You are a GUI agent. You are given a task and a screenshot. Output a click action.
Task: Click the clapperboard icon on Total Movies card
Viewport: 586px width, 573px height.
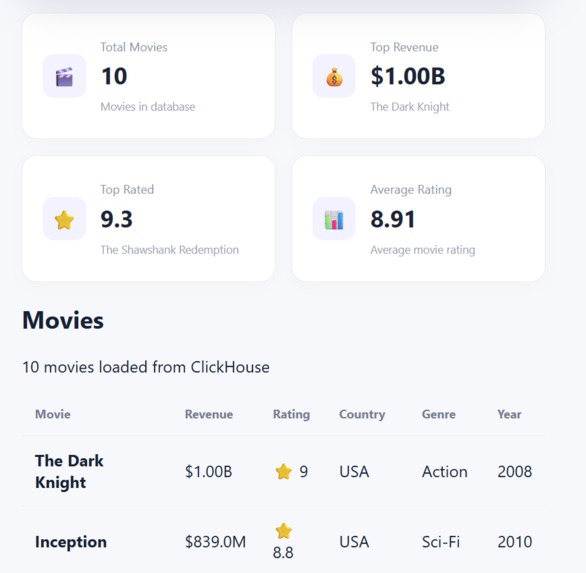pos(64,77)
